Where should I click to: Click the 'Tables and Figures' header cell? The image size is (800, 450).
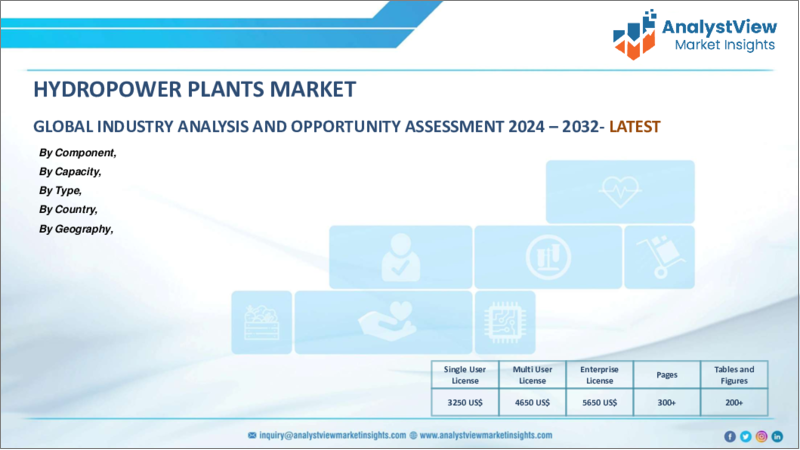[x=734, y=374]
